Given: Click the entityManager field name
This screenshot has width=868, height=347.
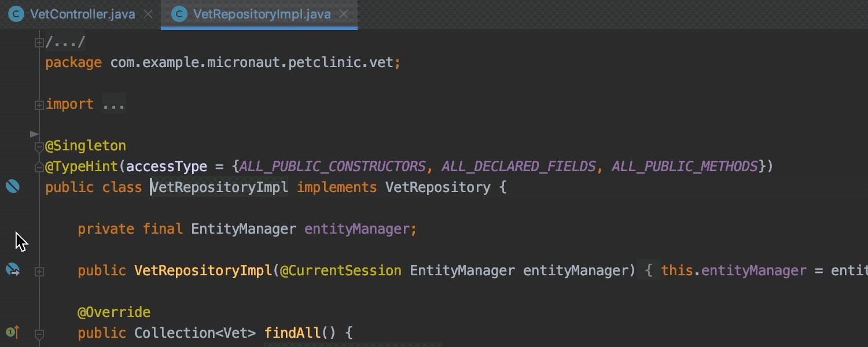Looking at the screenshot, I should [359, 228].
